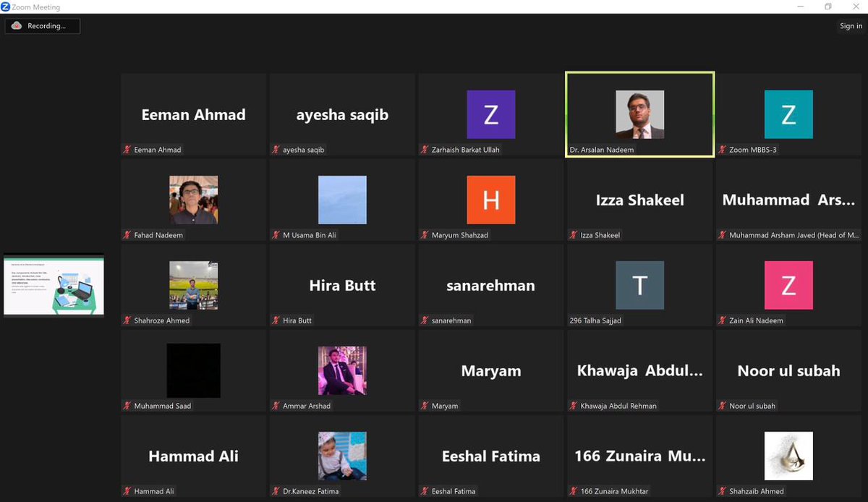Open the shared screen presentation thumbnail
Image resolution: width=868 pixels, height=502 pixels.
click(54, 285)
